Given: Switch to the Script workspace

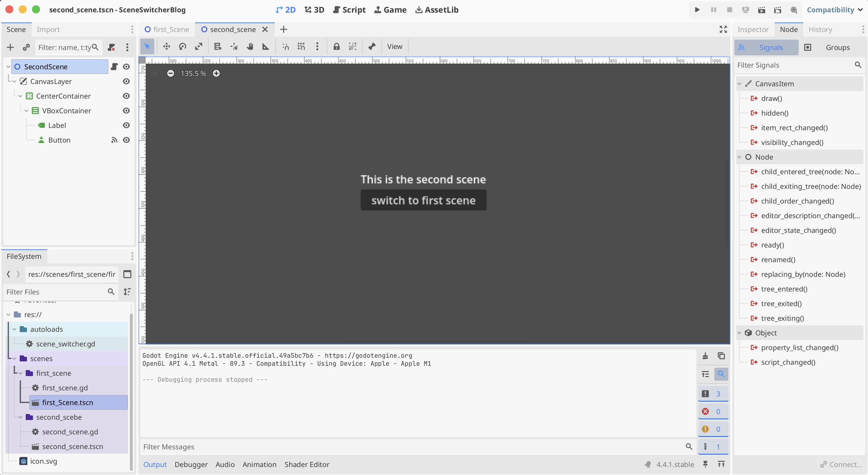Looking at the screenshot, I should [x=349, y=10].
